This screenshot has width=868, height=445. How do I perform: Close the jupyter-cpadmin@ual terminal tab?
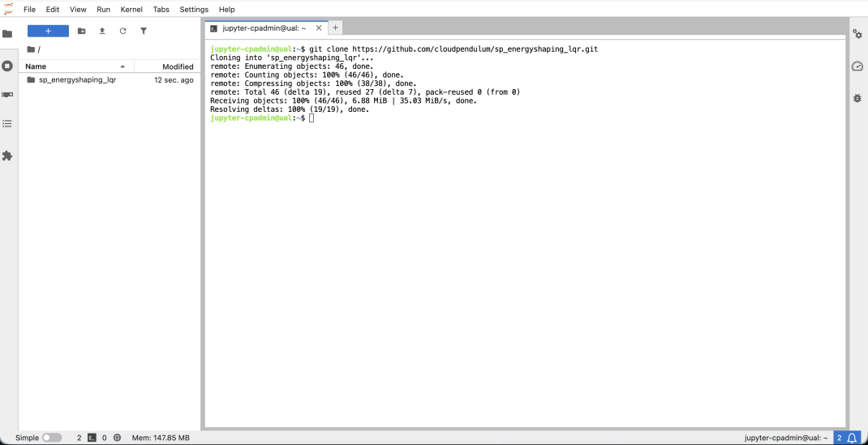318,28
